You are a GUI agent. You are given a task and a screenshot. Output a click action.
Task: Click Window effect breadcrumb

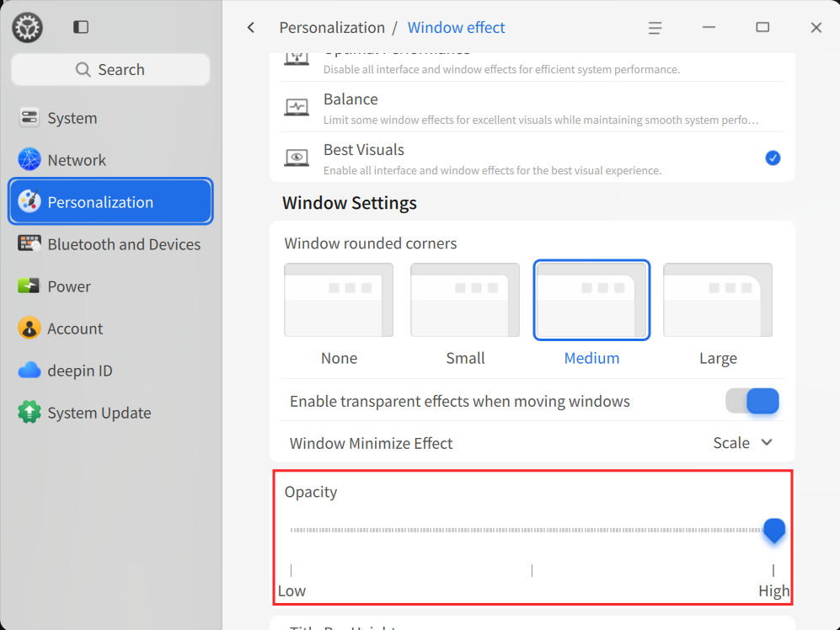click(x=456, y=27)
